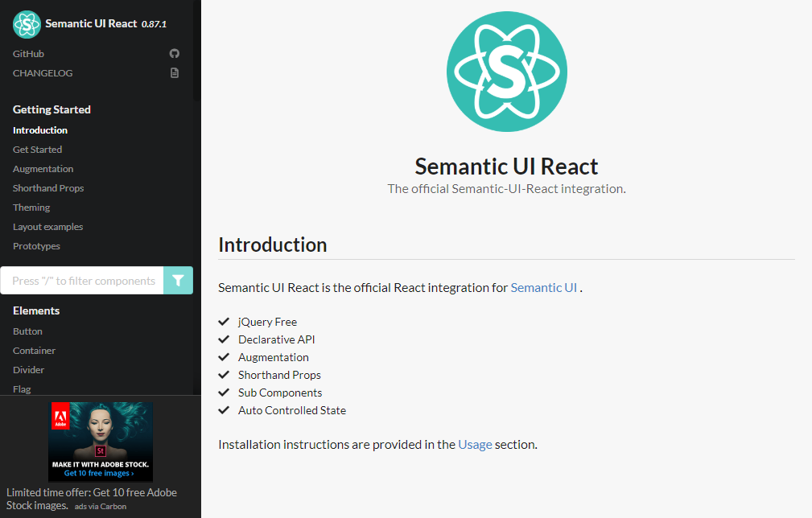The width and height of the screenshot is (812, 518).
Task: Open Shorthand Props in the sidebar
Action: (x=48, y=188)
